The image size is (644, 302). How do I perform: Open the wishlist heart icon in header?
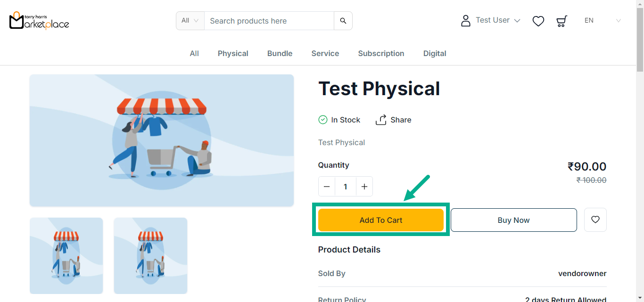pos(538,21)
